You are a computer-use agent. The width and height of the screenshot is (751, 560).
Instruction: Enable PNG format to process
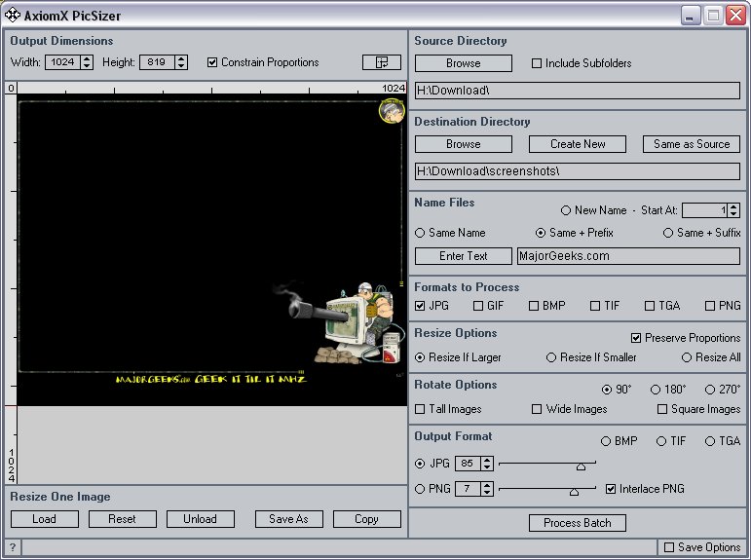coord(710,306)
